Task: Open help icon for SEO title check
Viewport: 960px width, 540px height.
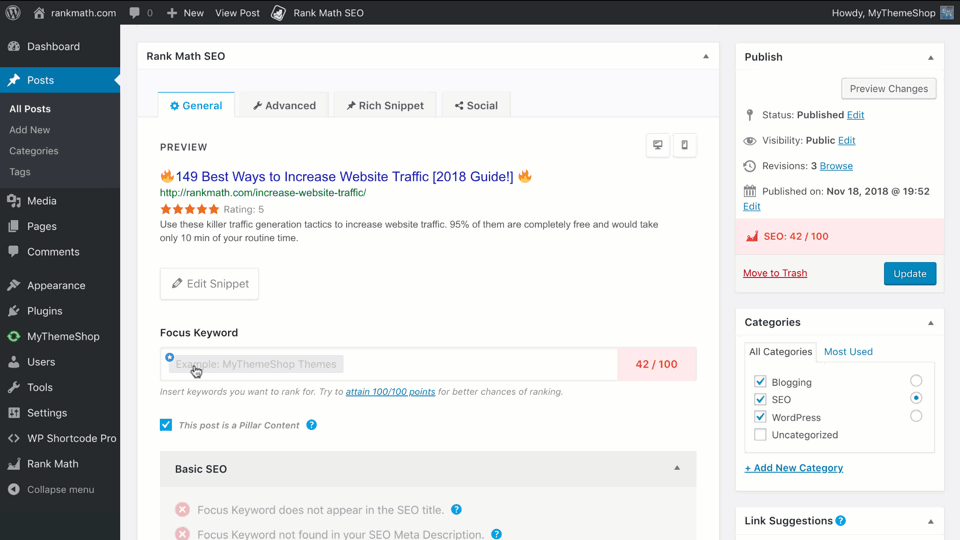Action: tap(456, 509)
